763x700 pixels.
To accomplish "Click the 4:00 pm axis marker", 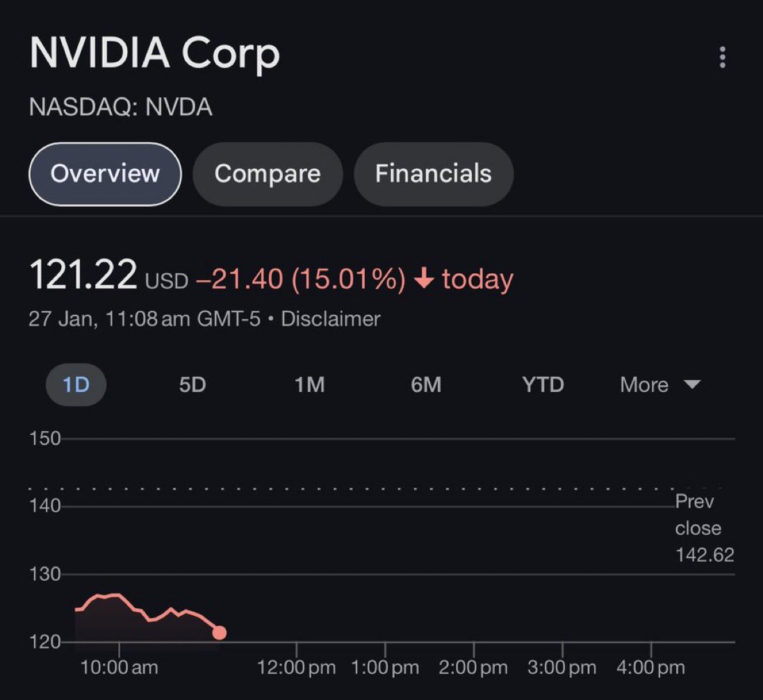I will pyautogui.click(x=650, y=667).
